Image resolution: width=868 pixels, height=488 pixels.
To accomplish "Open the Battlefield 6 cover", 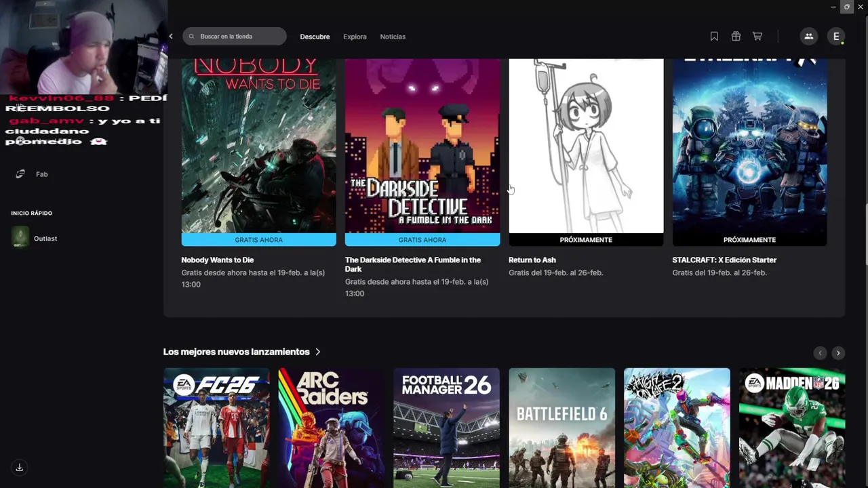I will [561, 428].
